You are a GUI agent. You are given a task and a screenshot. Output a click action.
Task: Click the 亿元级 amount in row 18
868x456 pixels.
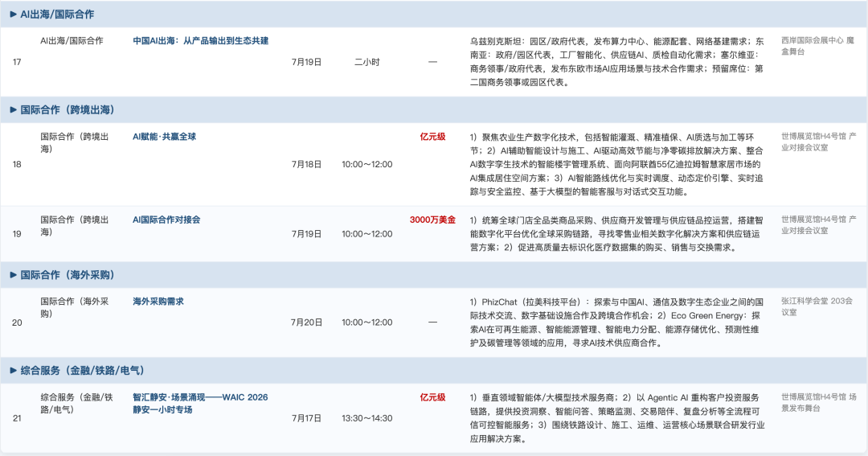pyautogui.click(x=432, y=136)
